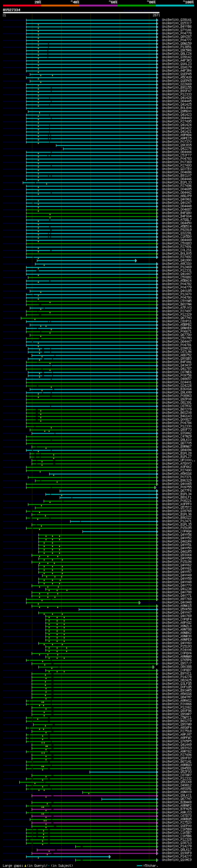197x868 pixels.
Task: Select the UniRef100_Q9XQB3 label
Action: pos(177,358)
